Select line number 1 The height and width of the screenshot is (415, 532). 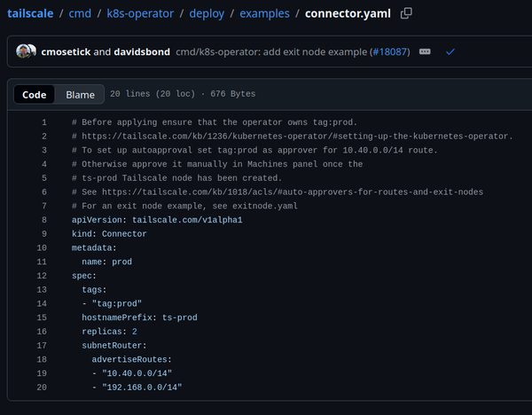click(x=44, y=122)
